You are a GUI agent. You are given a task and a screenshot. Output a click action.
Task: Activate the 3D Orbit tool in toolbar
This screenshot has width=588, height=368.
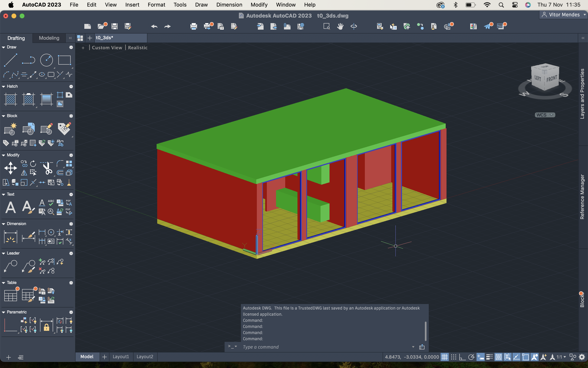354,26
